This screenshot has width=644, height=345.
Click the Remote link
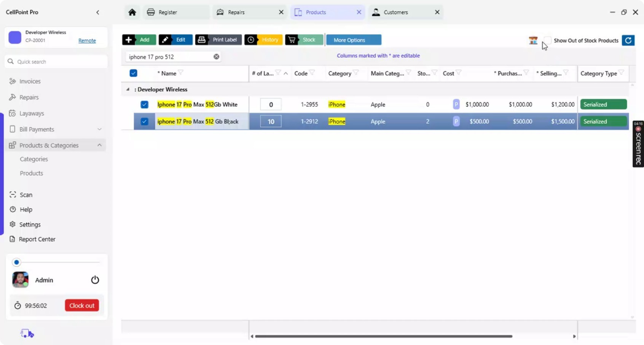coord(87,40)
